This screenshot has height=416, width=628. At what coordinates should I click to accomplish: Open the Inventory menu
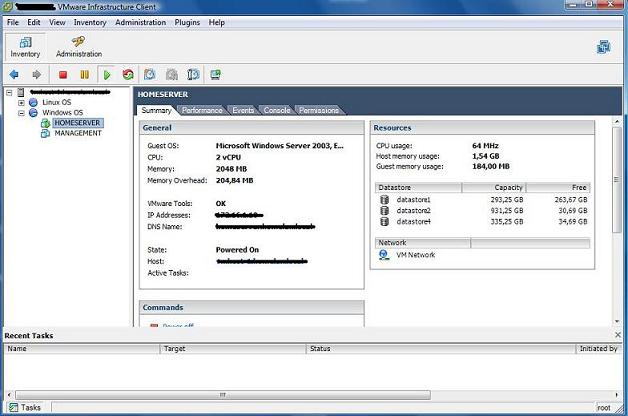90,22
